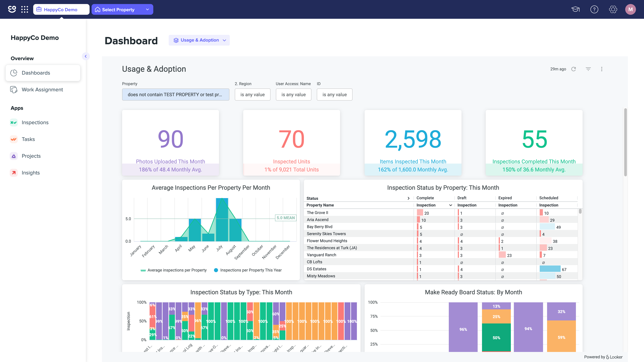644x362 pixels.
Task: Click the 96% purple Make Ready bar
Action: pyautogui.click(x=463, y=327)
